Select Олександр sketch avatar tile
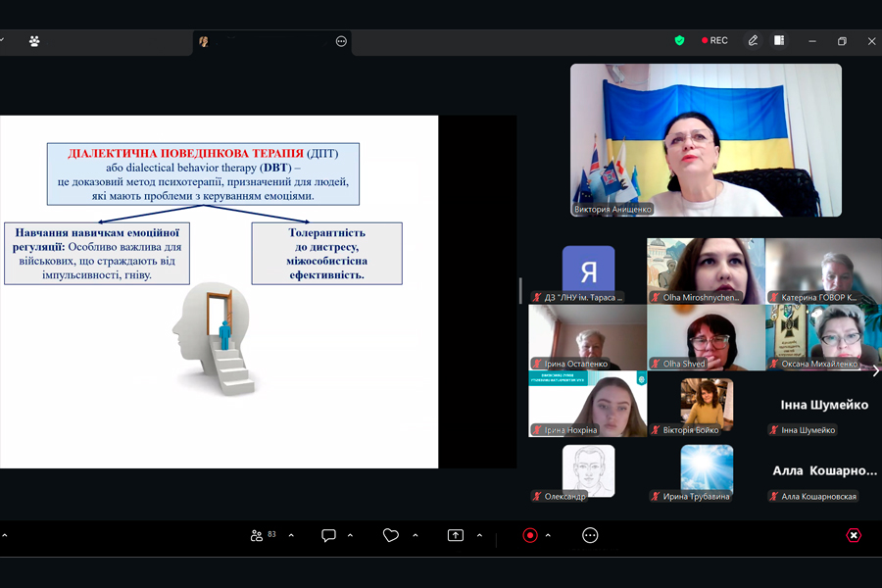This screenshot has height=588, width=882. 588,471
